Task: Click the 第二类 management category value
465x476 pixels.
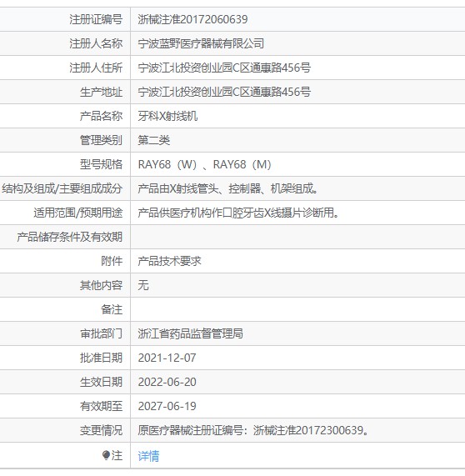Action: click(154, 140)
